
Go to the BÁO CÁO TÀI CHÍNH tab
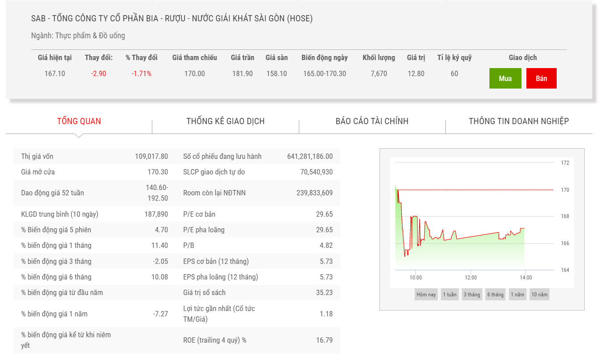372,121
